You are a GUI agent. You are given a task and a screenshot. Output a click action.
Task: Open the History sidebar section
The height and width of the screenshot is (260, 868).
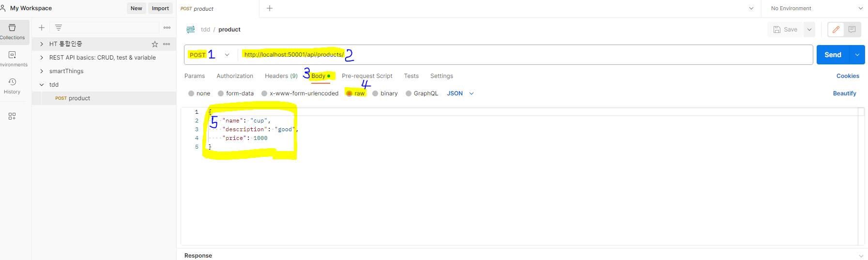[x=13, y=86]
